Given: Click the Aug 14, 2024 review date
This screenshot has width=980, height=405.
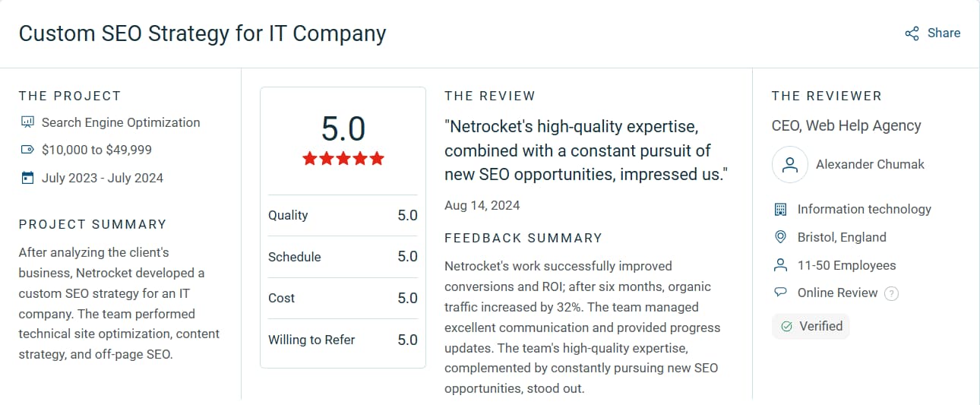Looking at the screenshot, I should click(482, 206).
